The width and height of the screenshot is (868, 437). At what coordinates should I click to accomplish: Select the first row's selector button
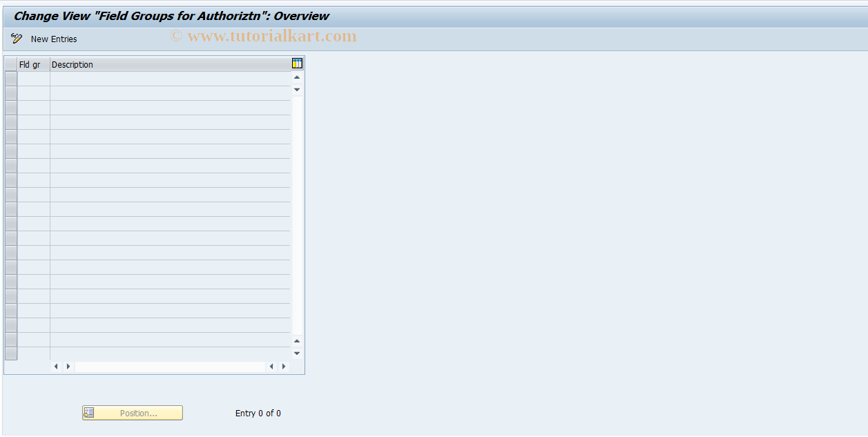pyautogui.click(x=10, y=79)
